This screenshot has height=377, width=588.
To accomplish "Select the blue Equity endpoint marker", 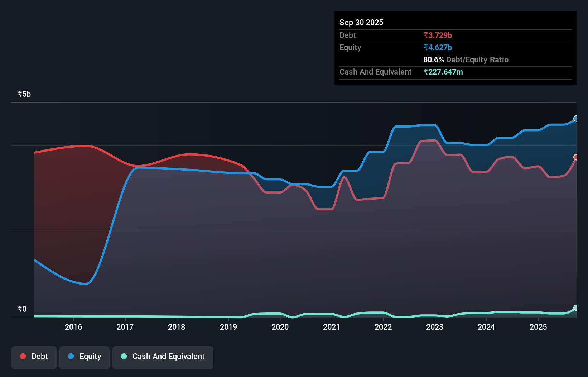I will [576, 119].
